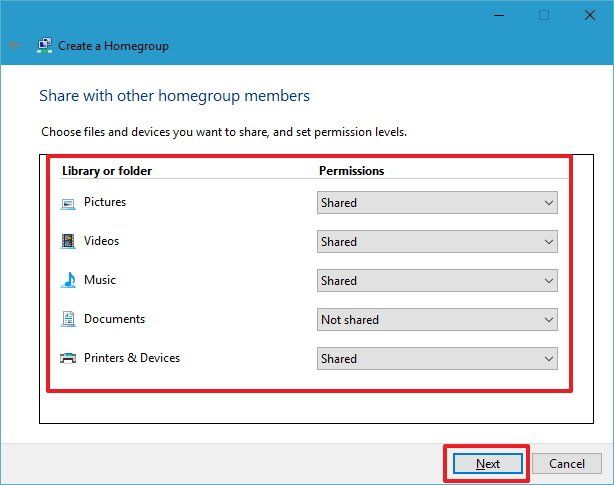The width and height of the screenshot is (614, 485).
Task: Click the Music note icon
Action: click(69, 280)
